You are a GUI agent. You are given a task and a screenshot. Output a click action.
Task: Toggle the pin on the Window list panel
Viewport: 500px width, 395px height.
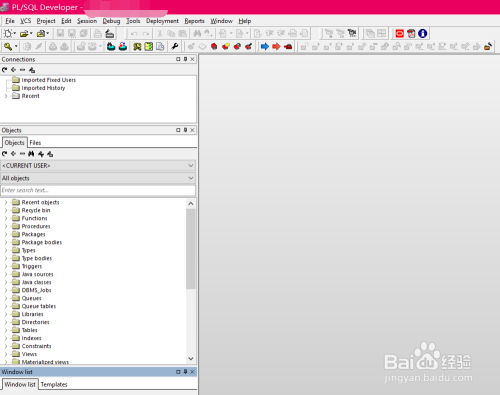[185, 372]
